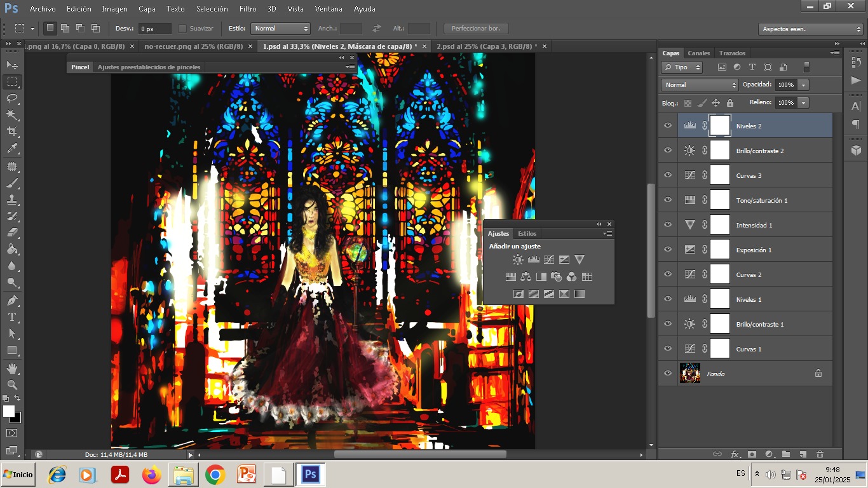
Task: Select the Crop tool
Action: pos(12,132)
